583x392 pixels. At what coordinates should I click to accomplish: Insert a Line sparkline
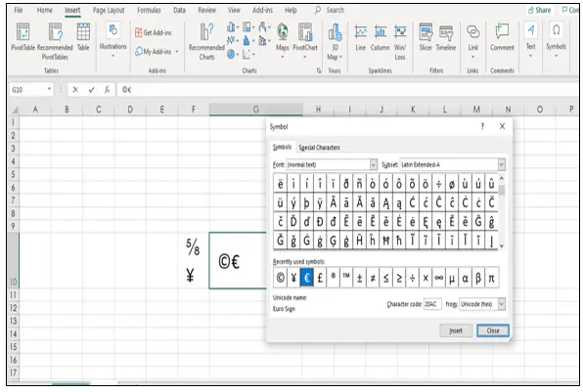click(360, 36)
